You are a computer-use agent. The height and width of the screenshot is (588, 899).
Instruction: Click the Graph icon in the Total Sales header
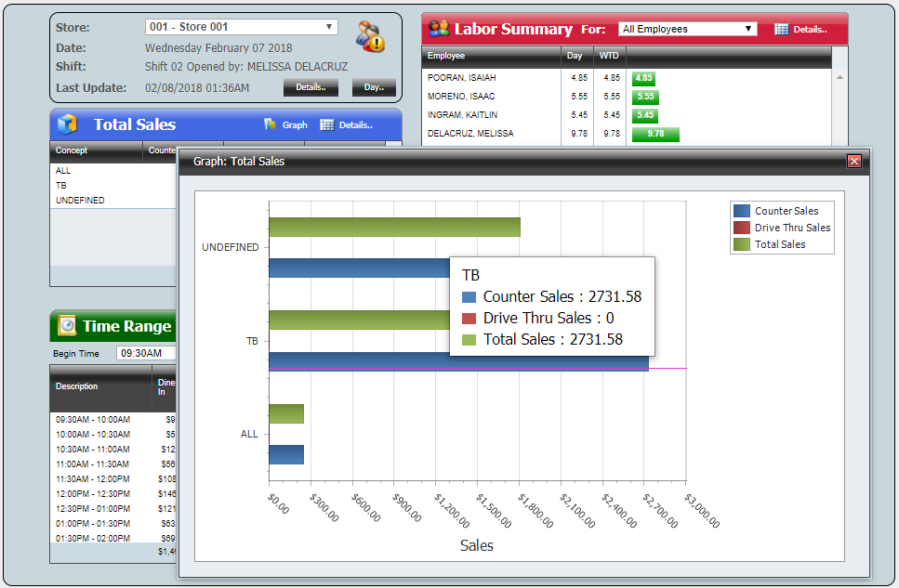[x=271, y=125]
